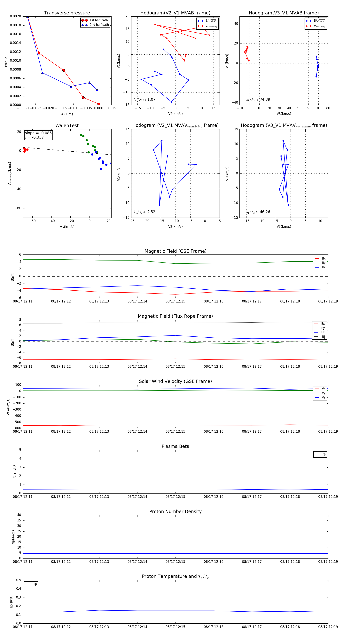Select the "Bx" legend entry in GSE plot

(320, 259)
